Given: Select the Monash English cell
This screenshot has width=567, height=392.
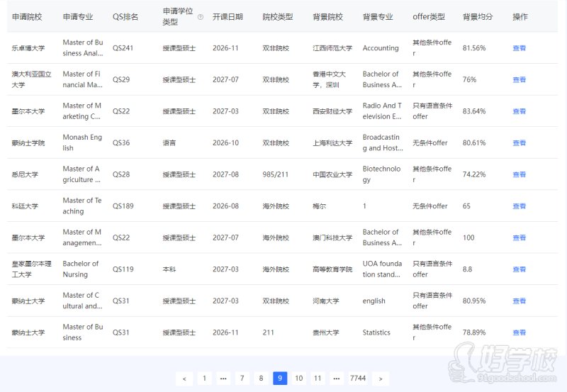Looking at the screenshot, I should pyautogui.click(x=82, y=143).
